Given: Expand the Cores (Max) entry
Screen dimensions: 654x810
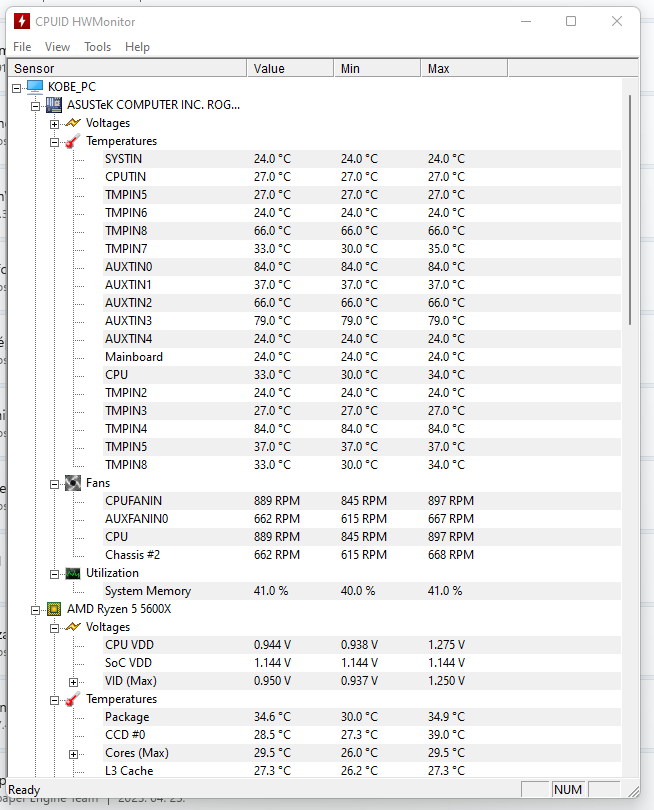Looking at the screenshot, I should click(73, 755).
